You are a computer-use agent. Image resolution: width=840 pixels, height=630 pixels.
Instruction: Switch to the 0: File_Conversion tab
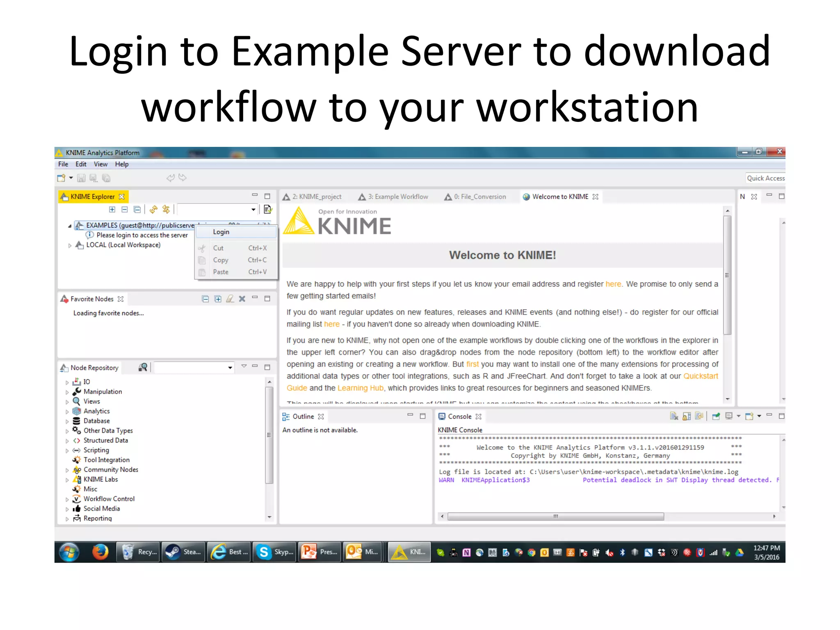coord(475,197)
